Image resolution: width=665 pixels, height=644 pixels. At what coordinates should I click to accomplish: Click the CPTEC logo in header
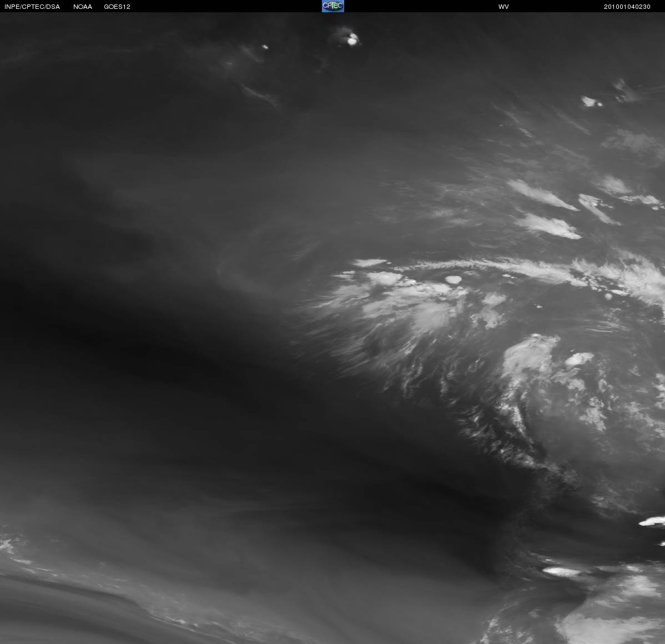click(333, 6)
